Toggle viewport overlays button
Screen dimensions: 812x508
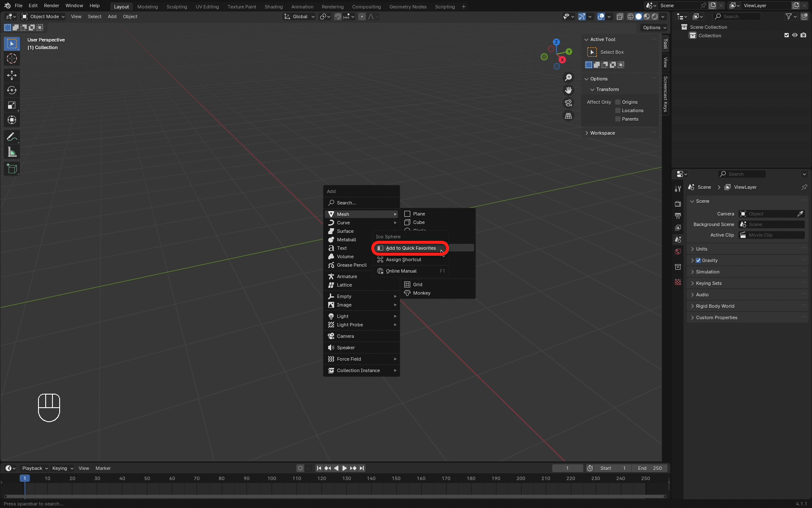click(x=601, y=17)
